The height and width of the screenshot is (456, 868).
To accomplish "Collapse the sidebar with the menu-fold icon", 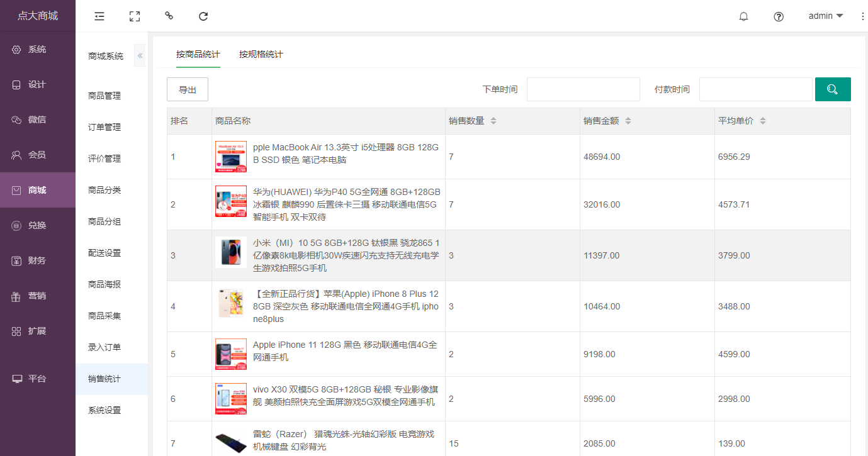I will pyautogui.click(x=99, y=16).
